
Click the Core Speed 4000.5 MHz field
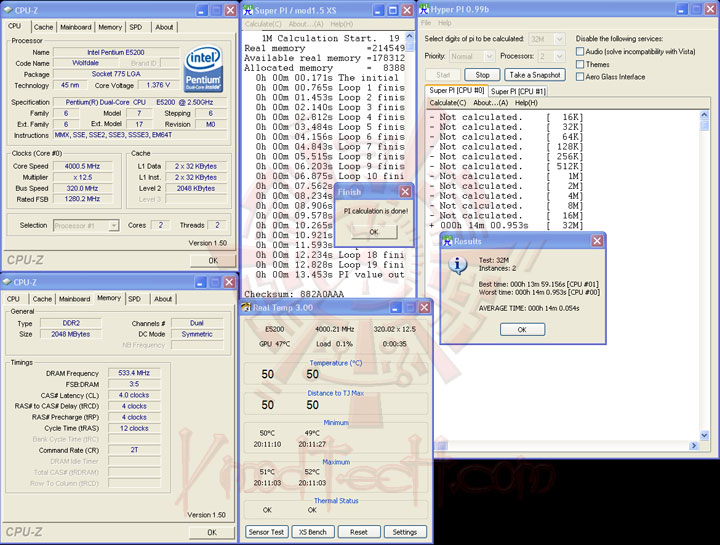(83, 166)
